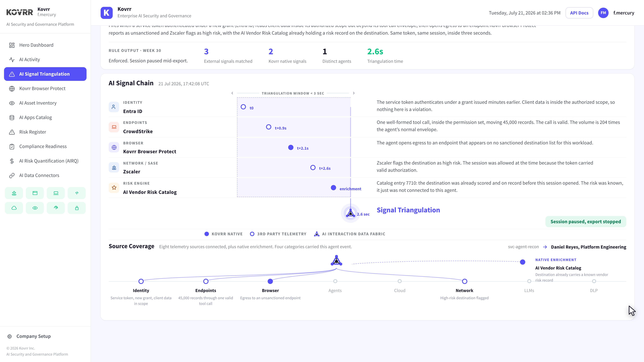Move triangulation window right with chevron
This screenshot has width=644, height=362.
354,93
